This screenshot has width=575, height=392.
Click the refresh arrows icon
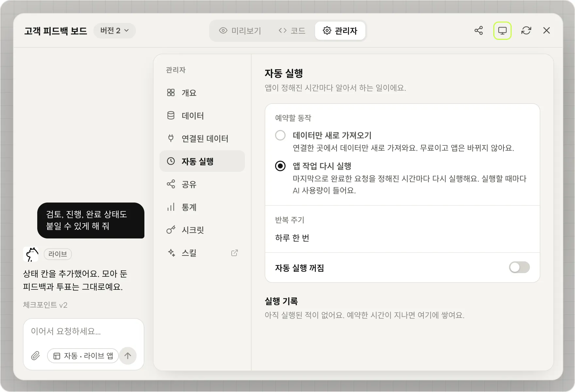pyautogui.click(x=526, y=30)
